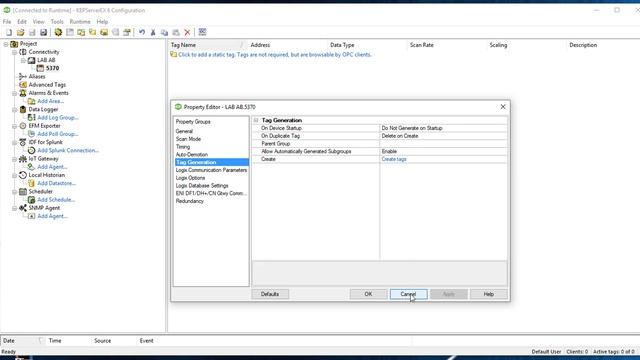The height and width of the screenshot is (360, 640).
Task: Select the General property group
Action: (184, 131)
